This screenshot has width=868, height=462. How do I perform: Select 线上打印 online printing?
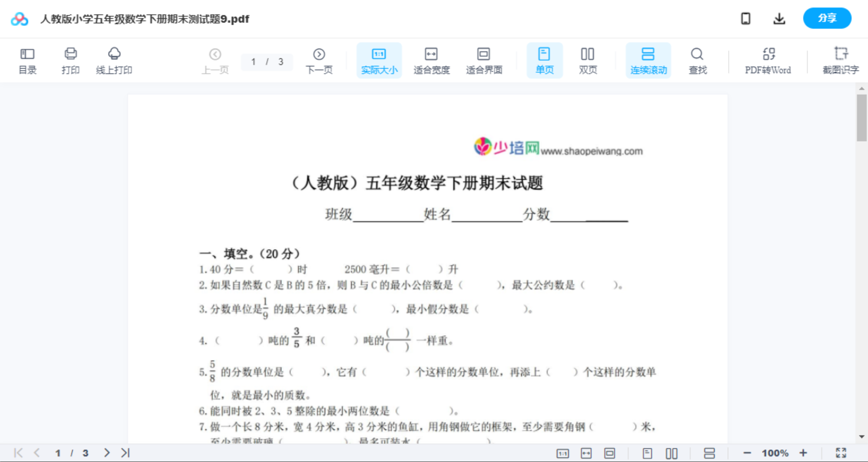pyautogui.click(x=114, y=60)
